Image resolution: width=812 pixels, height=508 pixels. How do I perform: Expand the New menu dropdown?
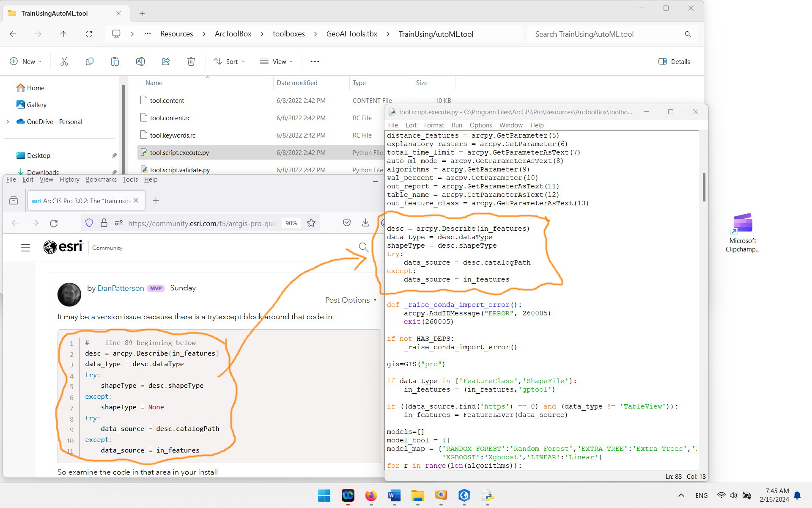tap(25, 61)
